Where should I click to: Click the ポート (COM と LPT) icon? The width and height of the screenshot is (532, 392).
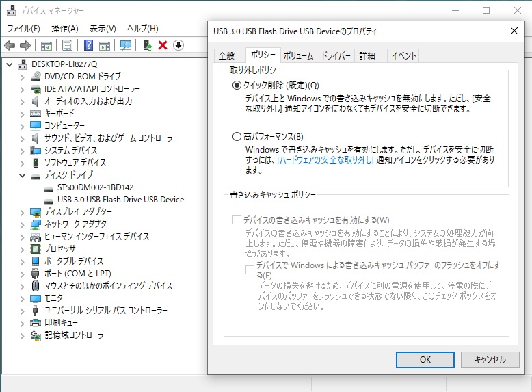coord(36,274)
